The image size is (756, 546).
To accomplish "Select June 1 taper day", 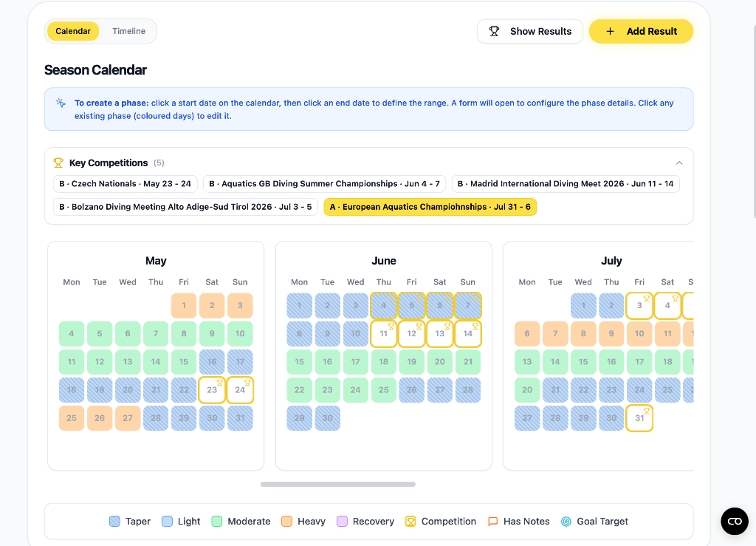I will [x=300, y=305].
